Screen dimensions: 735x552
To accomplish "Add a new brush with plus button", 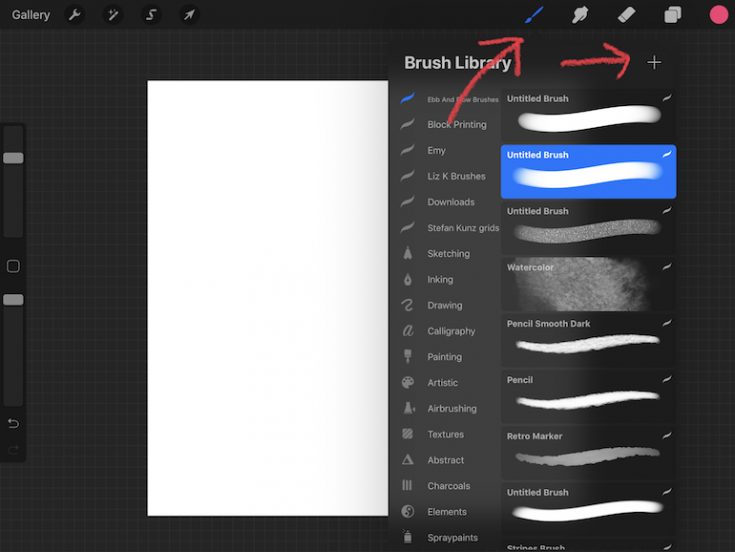I will [x=654, y=62].
